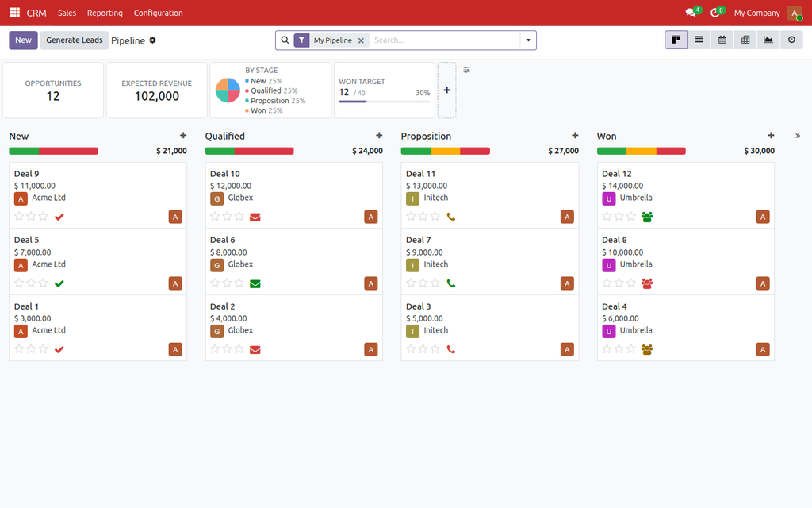Screen dimensions: 812x508
Task: Switch to list view
Action: coord(699,40)
